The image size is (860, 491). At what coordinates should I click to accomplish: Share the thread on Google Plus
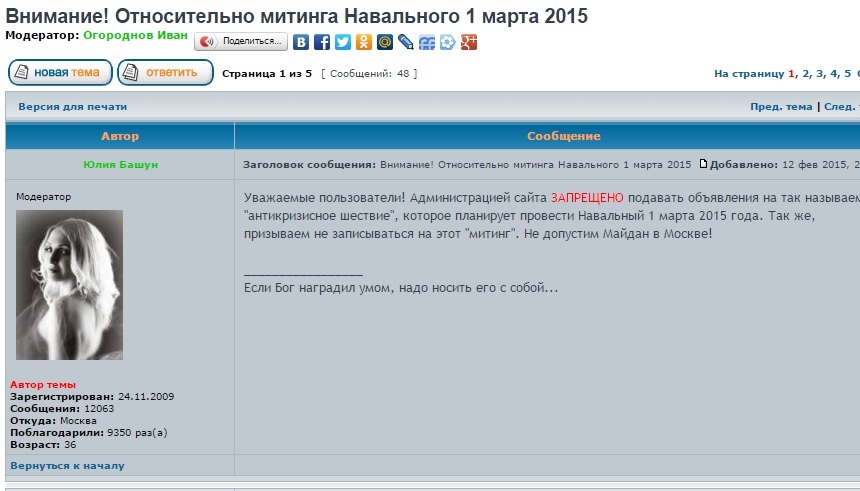tap(468, 42)
